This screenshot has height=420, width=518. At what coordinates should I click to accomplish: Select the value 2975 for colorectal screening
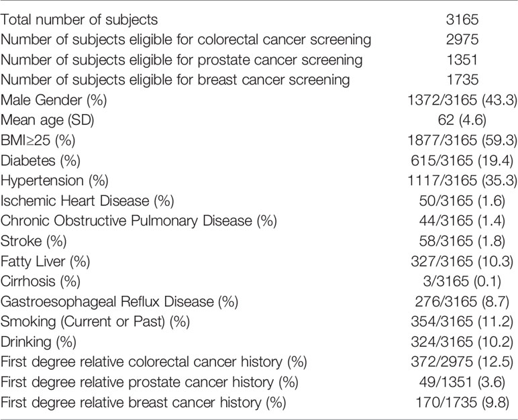(x=462, y=40)
